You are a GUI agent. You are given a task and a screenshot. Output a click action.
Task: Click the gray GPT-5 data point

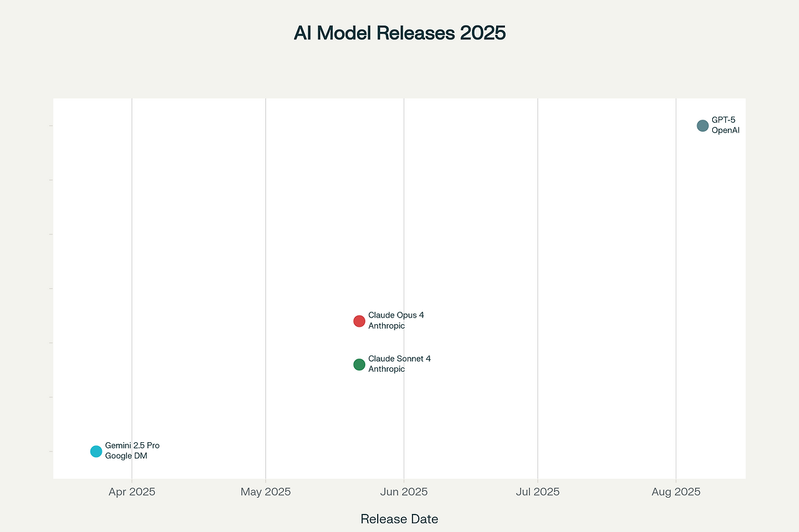tap(702, 125)
